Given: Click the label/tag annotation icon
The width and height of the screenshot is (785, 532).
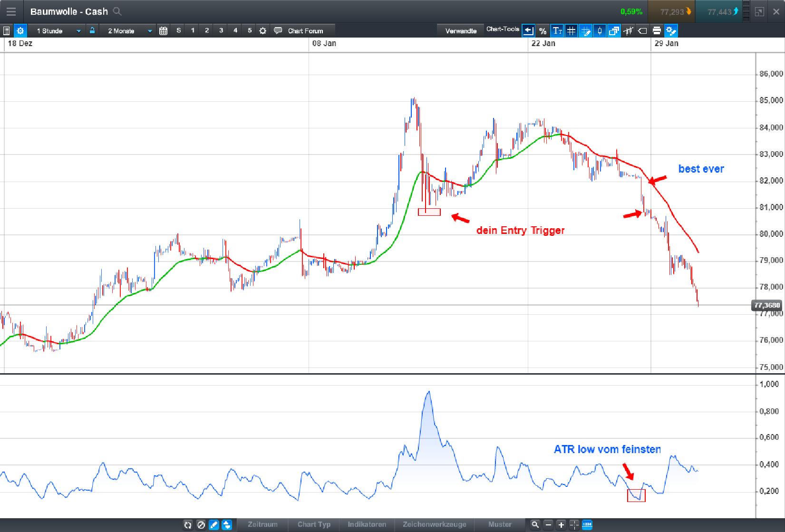Looking at the screenshot, I should [x=642, y=30].
